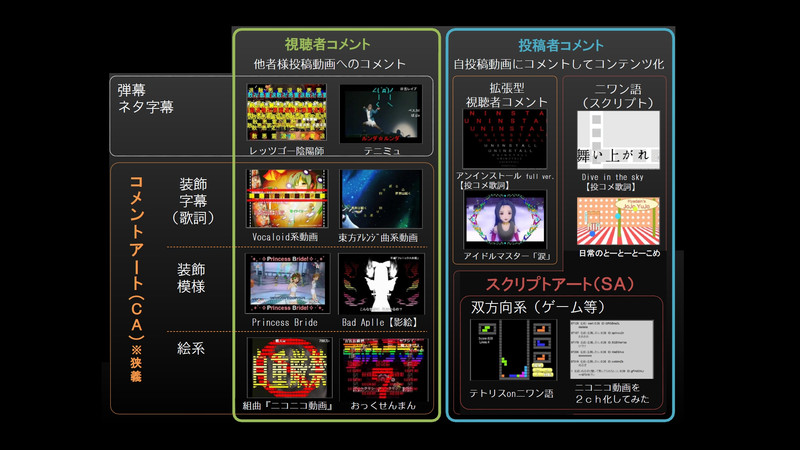Select the Bad Apple 影絵 thumbnail
Screen dimensions: 800x450
(x=381, y=283)
